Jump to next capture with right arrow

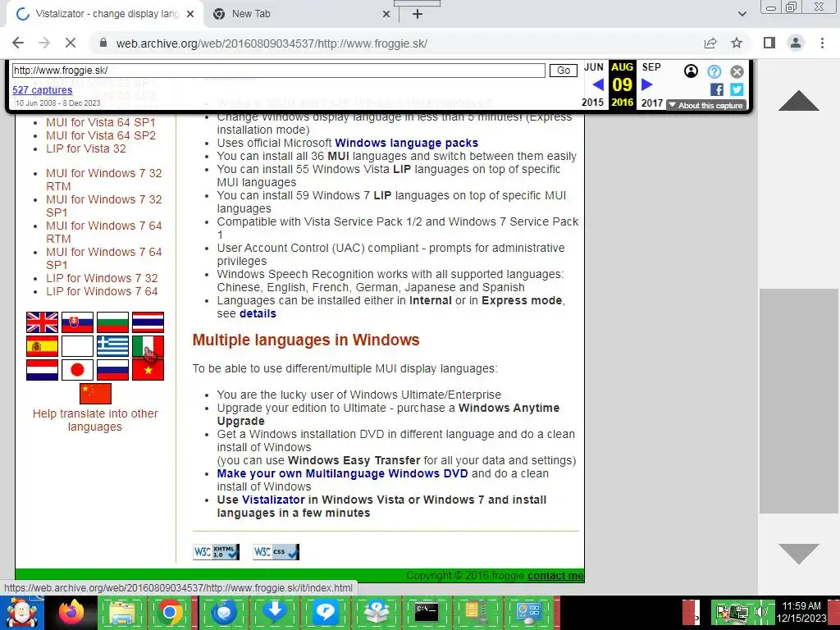tap(646, 84)
